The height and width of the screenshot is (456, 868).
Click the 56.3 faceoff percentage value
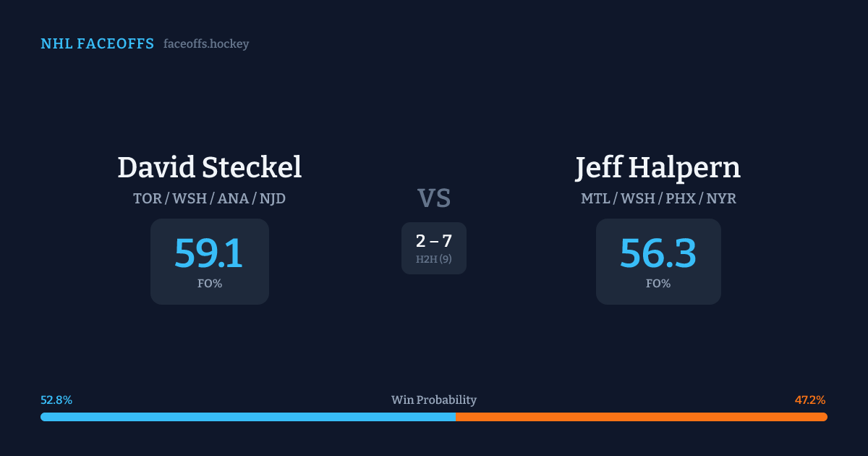tap(658, 253)
